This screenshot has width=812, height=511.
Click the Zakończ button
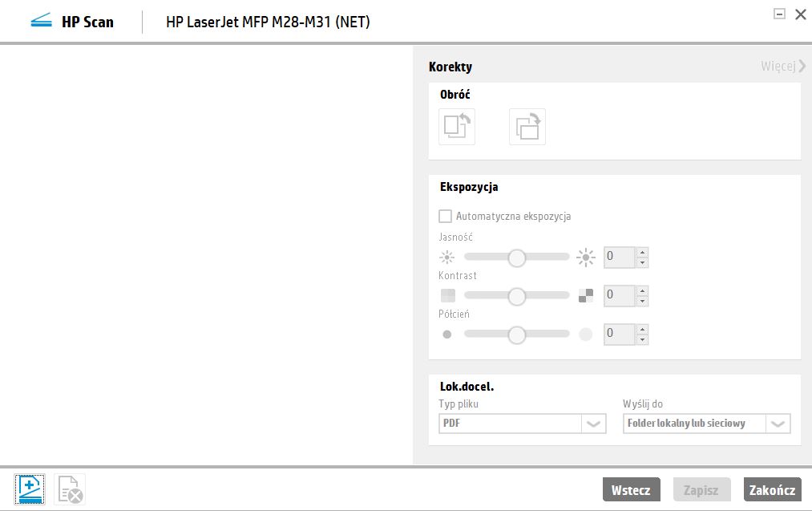772,489
